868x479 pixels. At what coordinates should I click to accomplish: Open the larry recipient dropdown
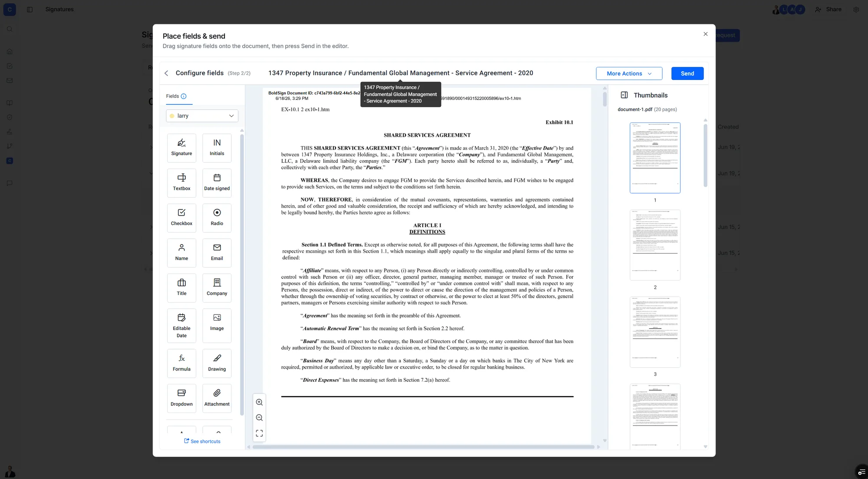[x=202, y=116]
